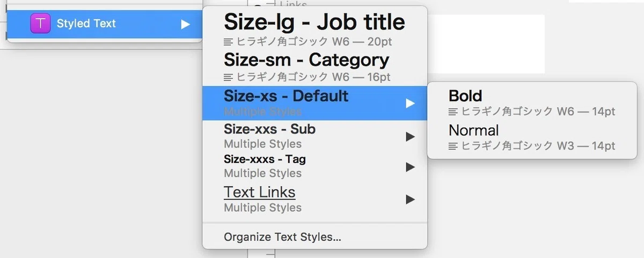Apply the Normal W3 14pt style
644x258 pixels.
click(532, 137)
